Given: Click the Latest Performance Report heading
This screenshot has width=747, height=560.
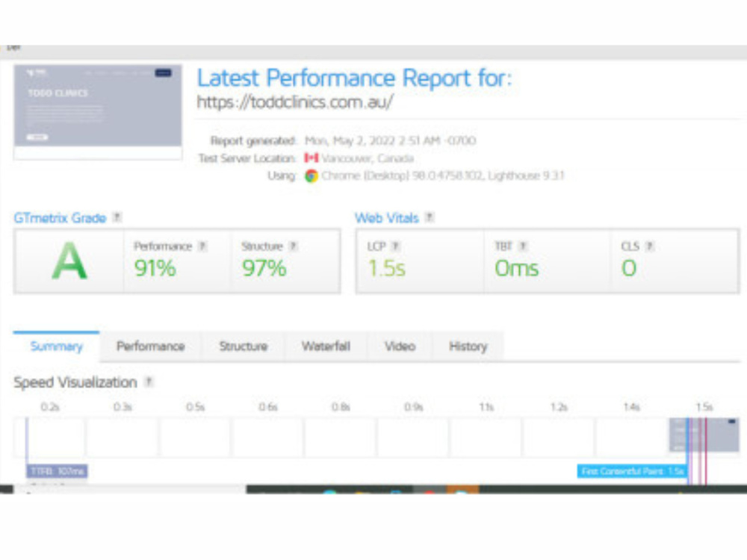Looking at the screenshot, I should 354,78.
